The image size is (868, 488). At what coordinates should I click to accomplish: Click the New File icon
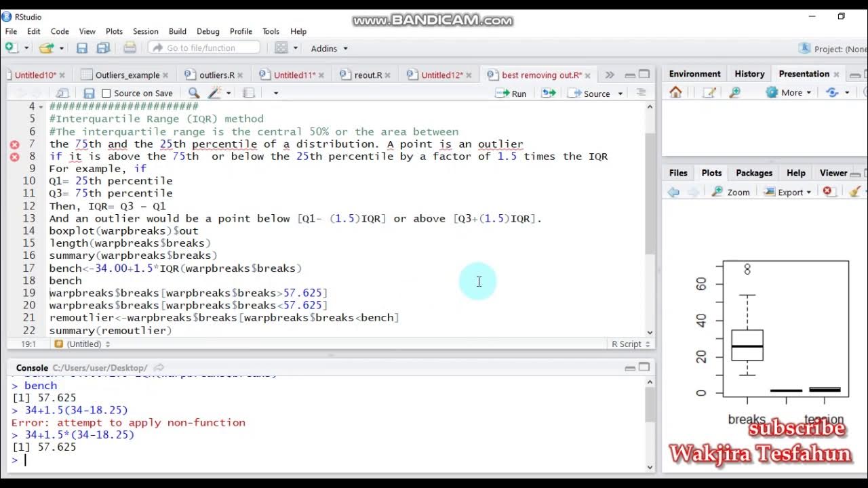(x=12, y=47)
